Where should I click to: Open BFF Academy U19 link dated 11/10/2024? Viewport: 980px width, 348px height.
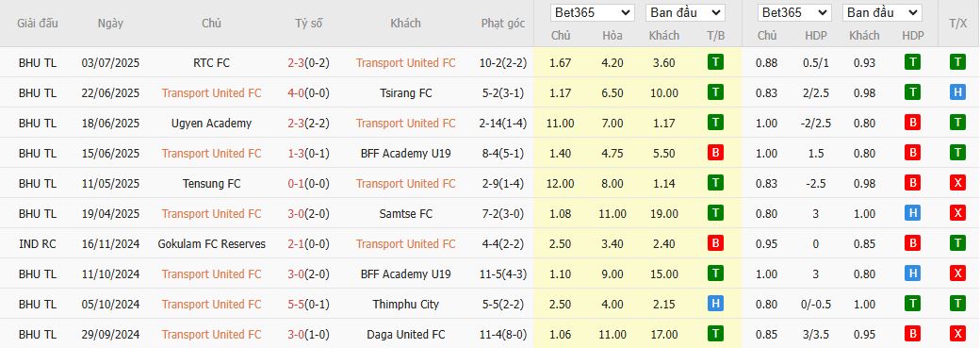point(405,274)
